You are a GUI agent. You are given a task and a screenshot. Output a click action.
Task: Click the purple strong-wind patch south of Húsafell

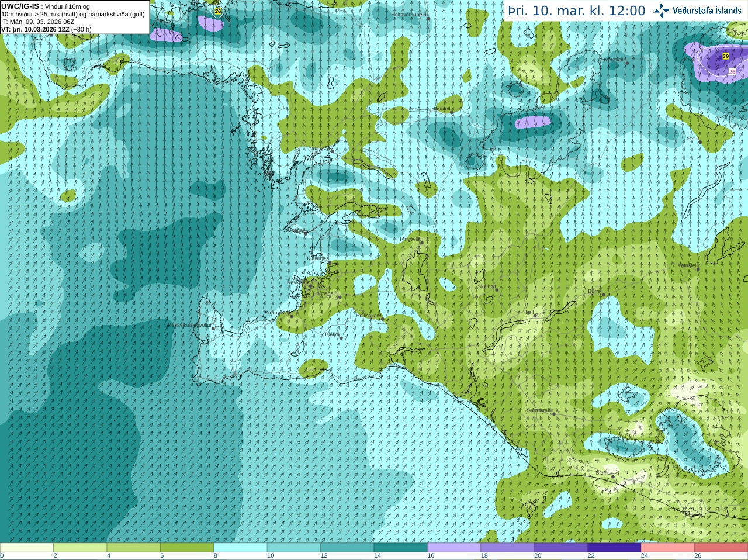pos(532,122)
